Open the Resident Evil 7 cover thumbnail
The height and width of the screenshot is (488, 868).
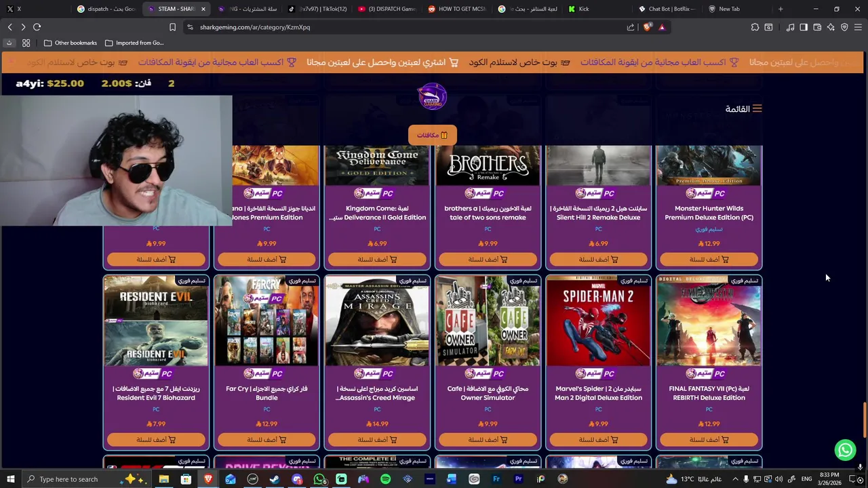(156, 321)
